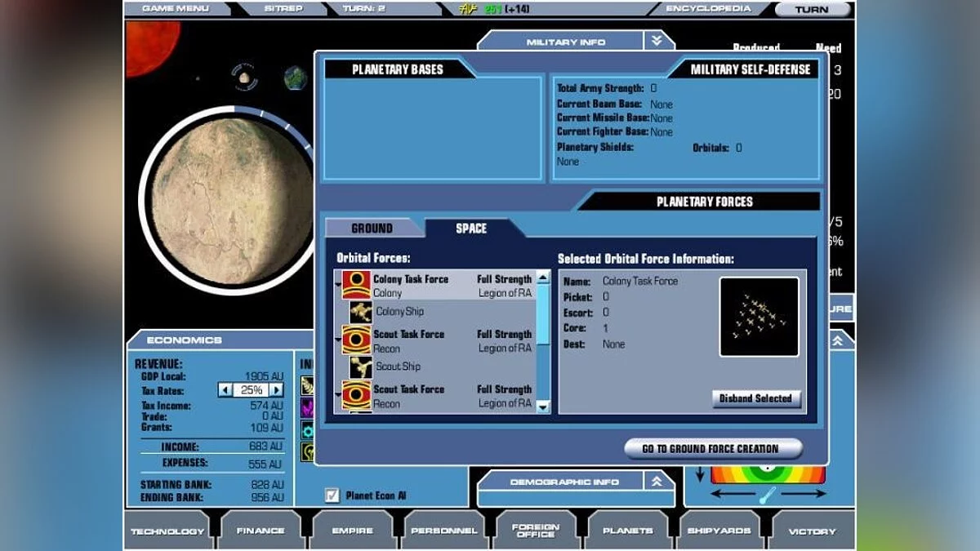Expand the Demographic Info panel with double chevron
The width and height of the screenshot is (980, 551).
657,482
